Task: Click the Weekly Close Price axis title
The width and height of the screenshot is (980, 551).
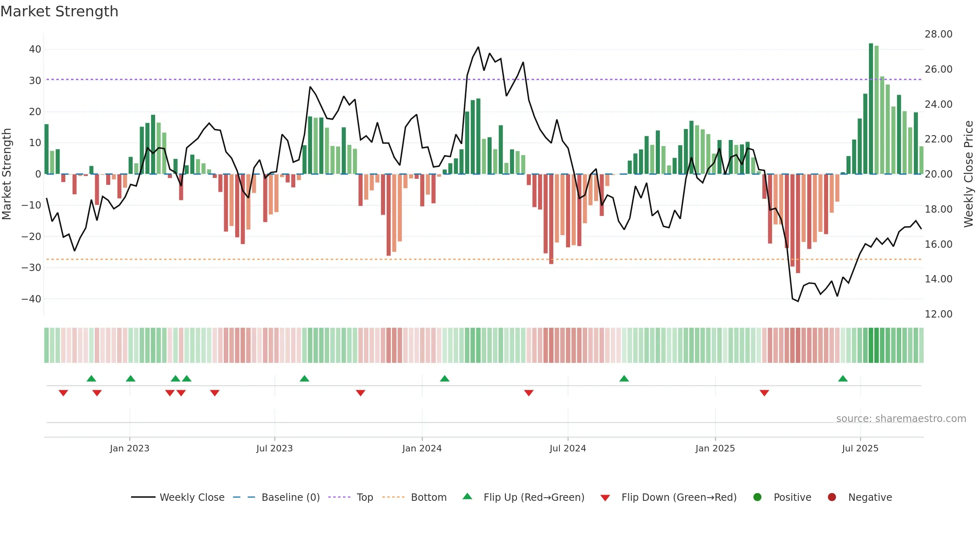Action: coord(969,174)
